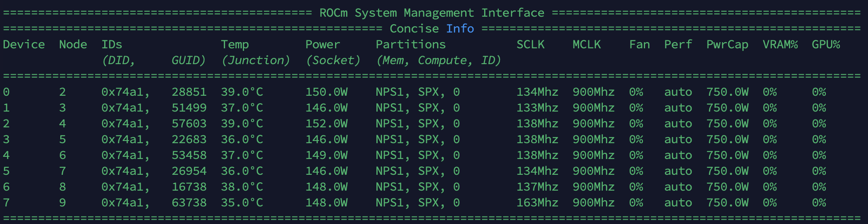Click 134Mhz SCLK in device 5 row
Viewport: 868px width, 224px height.
tap(537, 171)
